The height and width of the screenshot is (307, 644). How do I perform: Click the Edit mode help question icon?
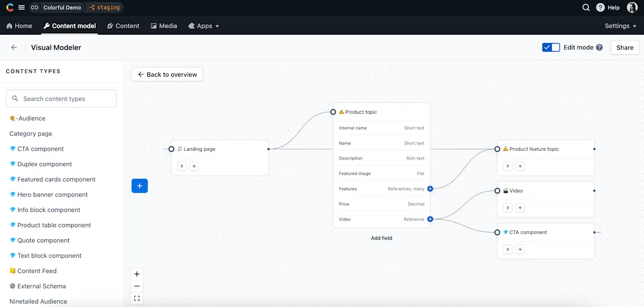coord(599,47)
